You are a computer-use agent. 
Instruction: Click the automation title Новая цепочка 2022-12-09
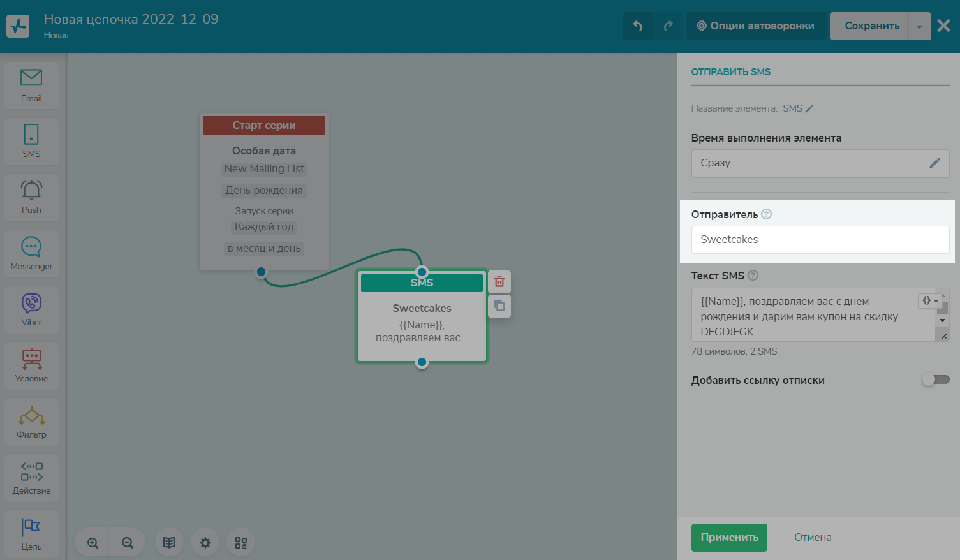tap(131, 19)
